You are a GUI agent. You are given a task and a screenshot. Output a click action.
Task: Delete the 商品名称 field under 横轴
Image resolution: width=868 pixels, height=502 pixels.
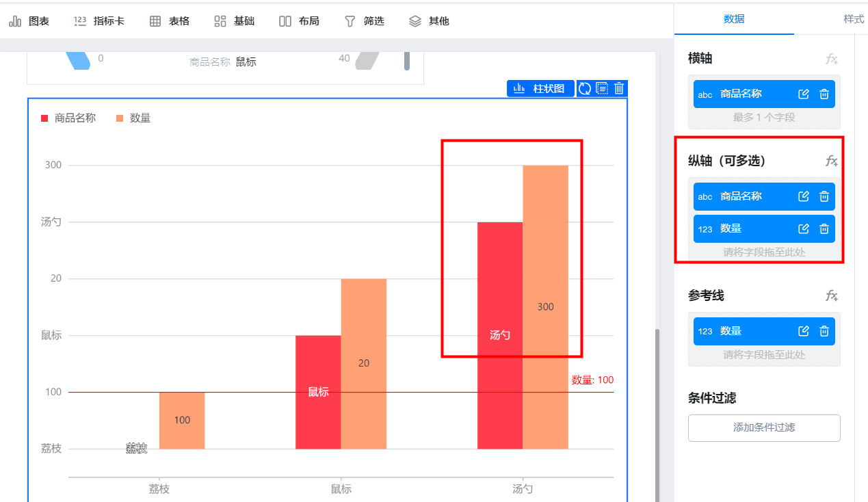(824, 94)
